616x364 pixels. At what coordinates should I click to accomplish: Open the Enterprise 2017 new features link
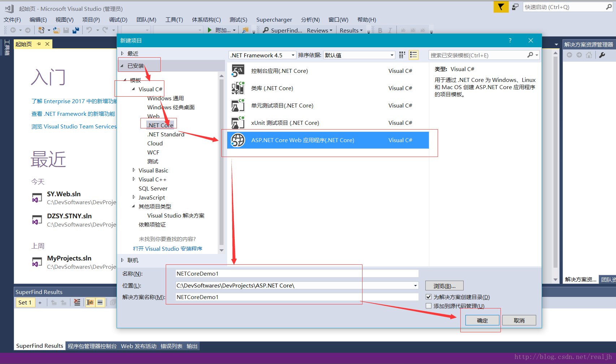click(74, 101)
